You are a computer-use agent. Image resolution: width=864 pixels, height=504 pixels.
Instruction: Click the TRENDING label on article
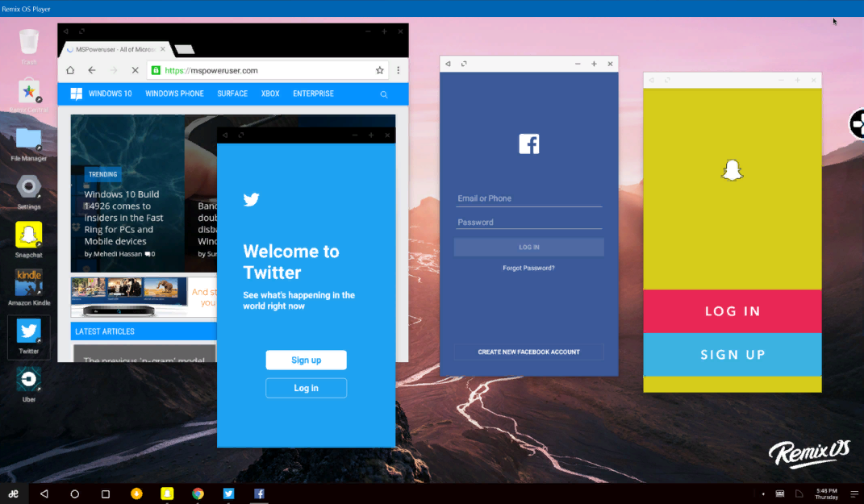click(103, 174)
